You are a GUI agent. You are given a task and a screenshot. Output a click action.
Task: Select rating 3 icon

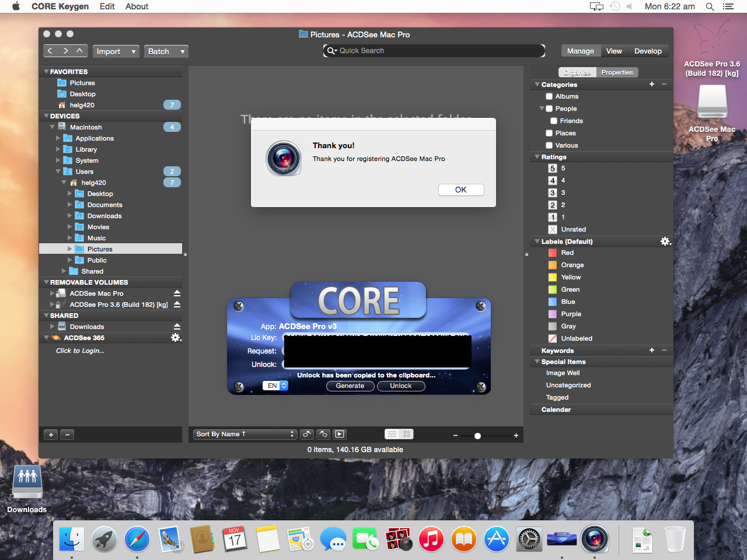coord(553,192)
